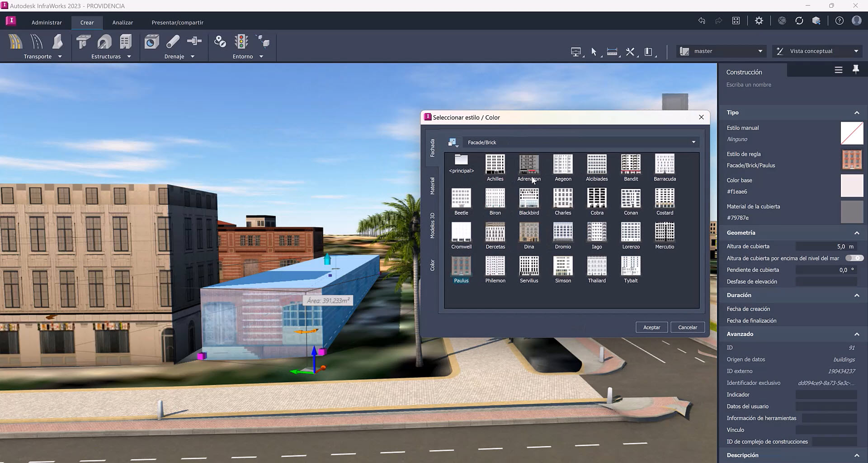Open application settings gear icon
Image resolution: width=868 pixels, height=463 pixels.
coord(759,20)
